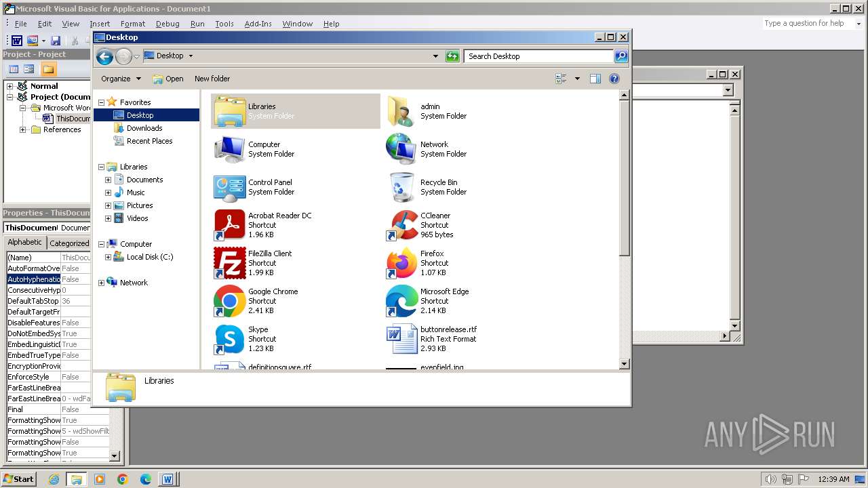The width and height of the screenshot is (868, 488).
Task: Open the Edit menu
Action: click(45, 24)
